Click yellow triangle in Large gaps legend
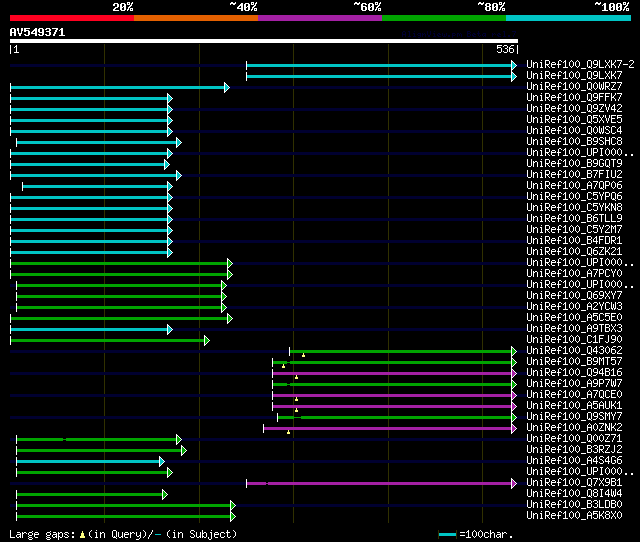The height and width of the screenshot is (542, 640). coord(82,534)
